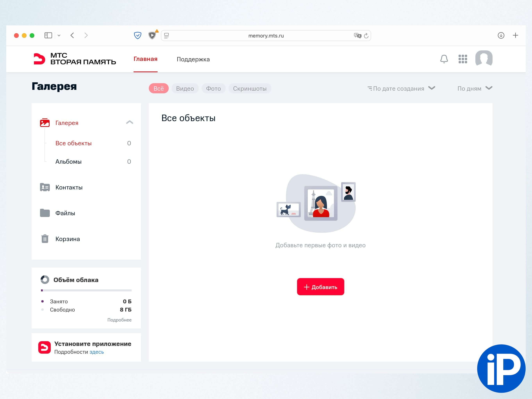
Task: Collapse the Галерея sidebar section
Action: pos(129,122)
